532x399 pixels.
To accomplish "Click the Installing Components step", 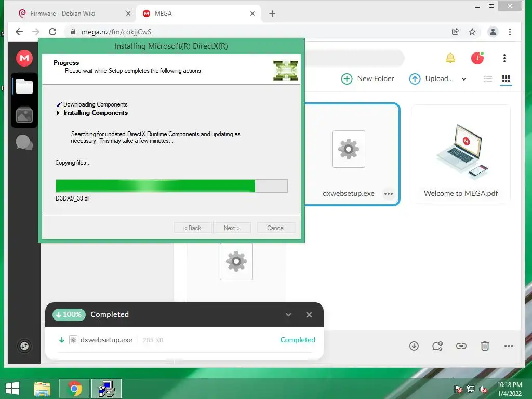I will click(96, 113).
